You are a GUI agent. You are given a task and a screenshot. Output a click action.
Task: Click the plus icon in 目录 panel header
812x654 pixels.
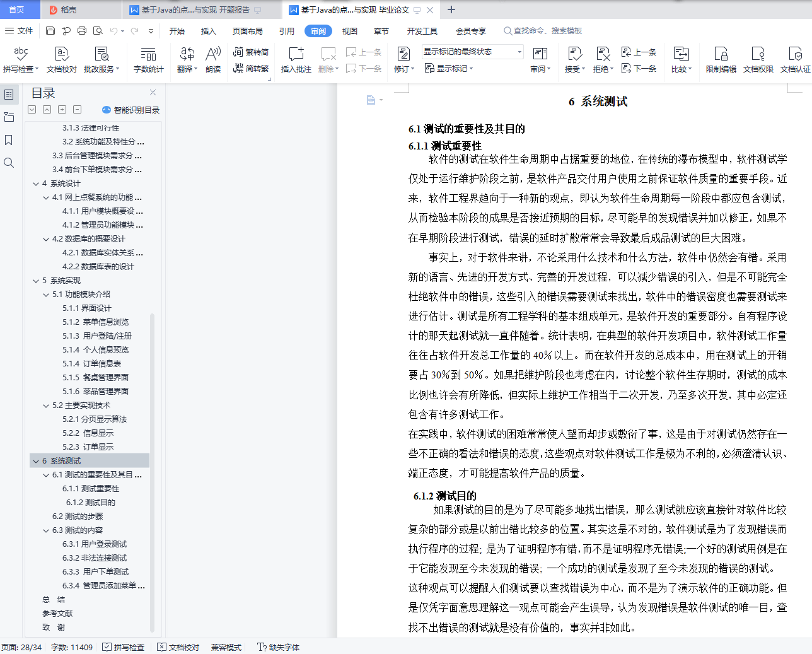pyautogui.click(x=62, y=109)
